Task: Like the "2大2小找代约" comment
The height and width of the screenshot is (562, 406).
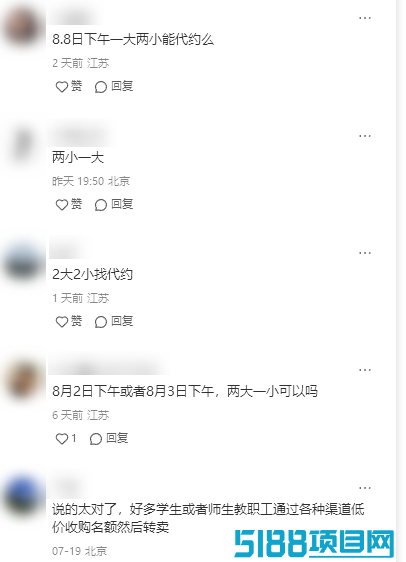Action: pyautogui.click(x=68, y=321)
